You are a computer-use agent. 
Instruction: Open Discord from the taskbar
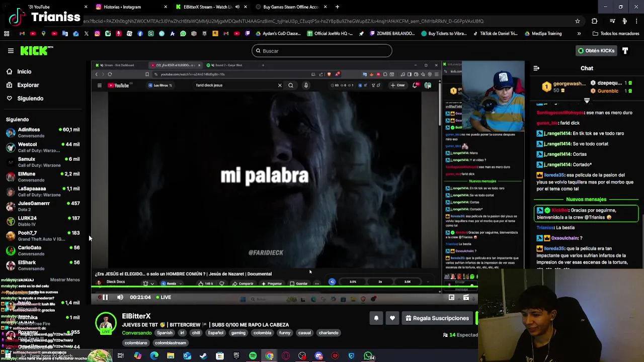coord(319,356)
